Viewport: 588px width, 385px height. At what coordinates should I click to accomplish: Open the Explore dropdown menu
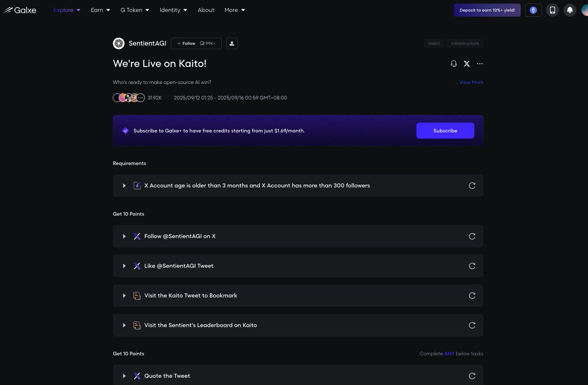coord(67,10)
